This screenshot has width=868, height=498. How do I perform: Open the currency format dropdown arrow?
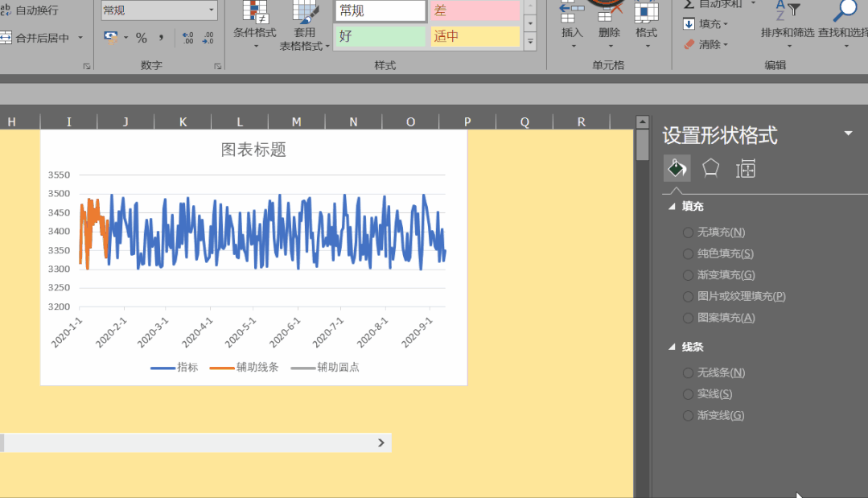click(125, 38)
